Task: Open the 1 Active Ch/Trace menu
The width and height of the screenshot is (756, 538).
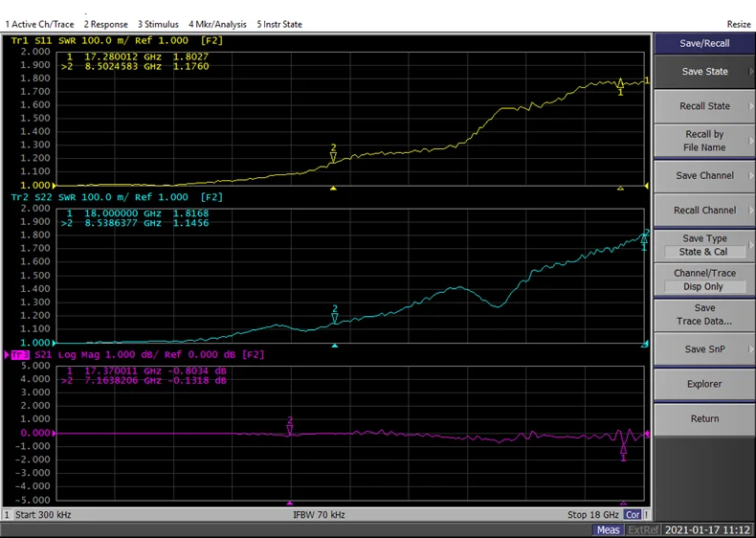Action: 39,24
